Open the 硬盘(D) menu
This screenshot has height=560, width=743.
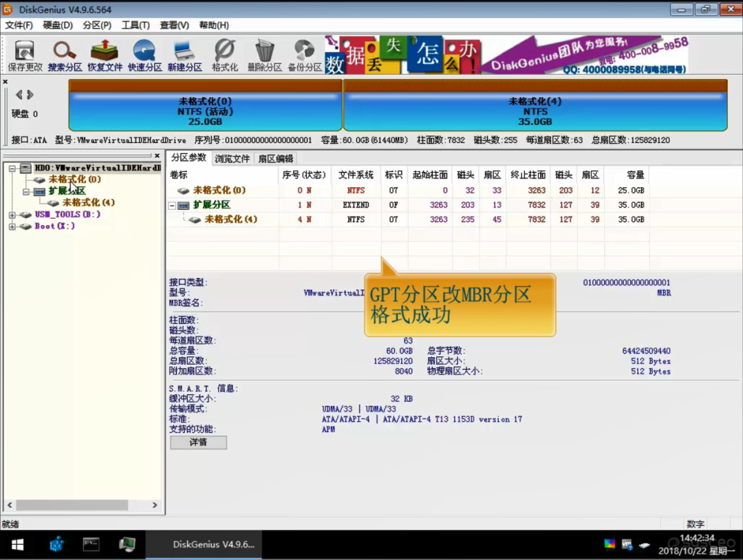[x=58, y=25]
